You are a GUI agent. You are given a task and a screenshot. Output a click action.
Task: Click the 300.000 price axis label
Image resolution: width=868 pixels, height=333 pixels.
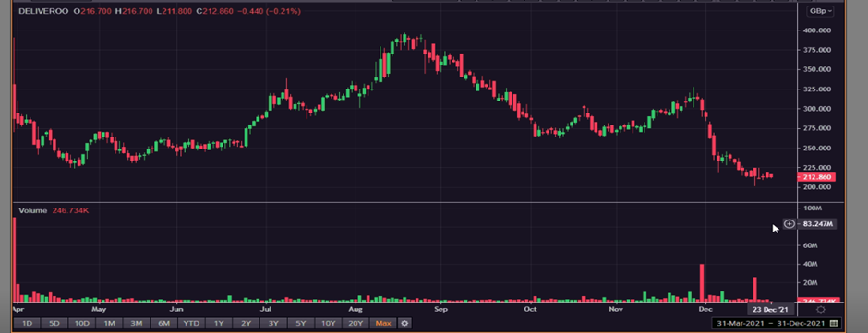tap(816, 109)
